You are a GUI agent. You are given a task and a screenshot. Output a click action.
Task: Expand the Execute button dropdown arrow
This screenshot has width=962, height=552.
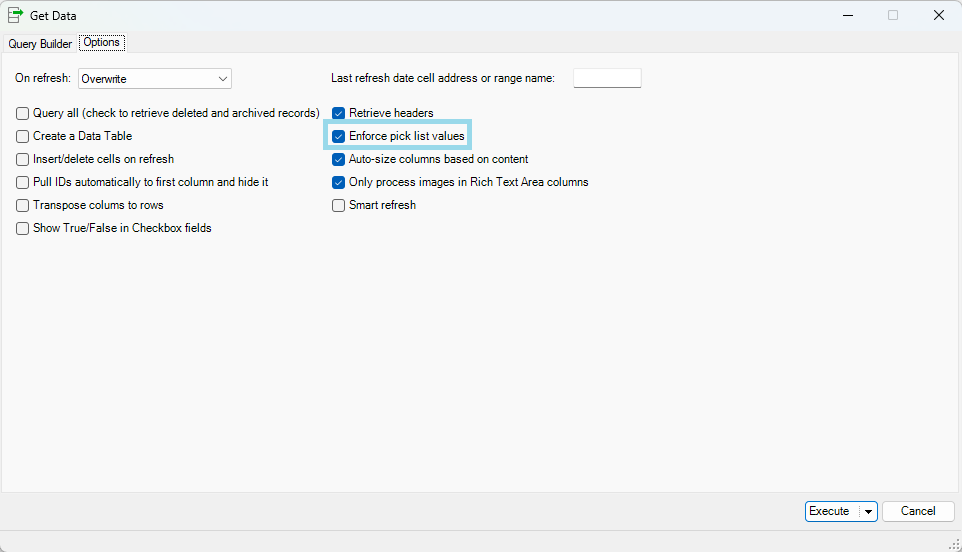[868, 511]
